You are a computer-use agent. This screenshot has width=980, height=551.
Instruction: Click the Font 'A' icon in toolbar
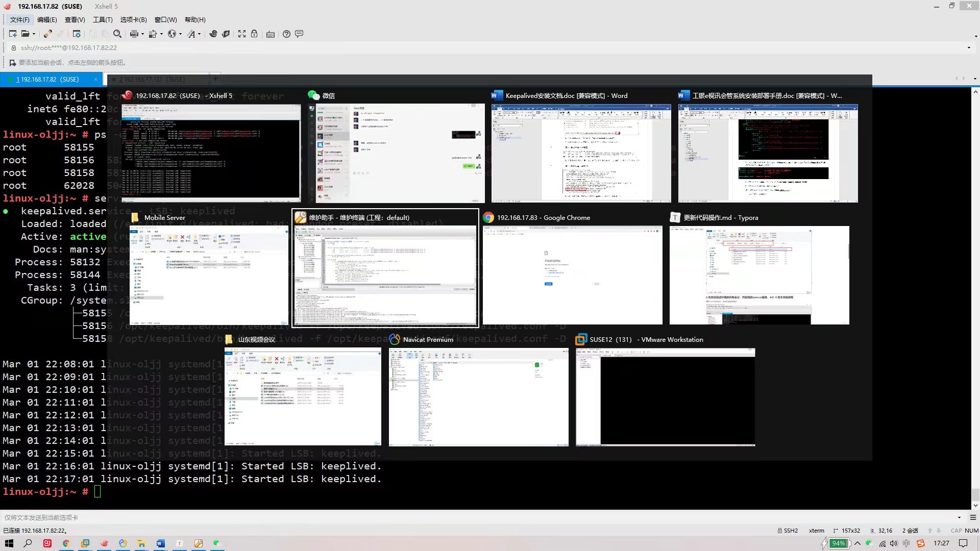coord(191,34)
